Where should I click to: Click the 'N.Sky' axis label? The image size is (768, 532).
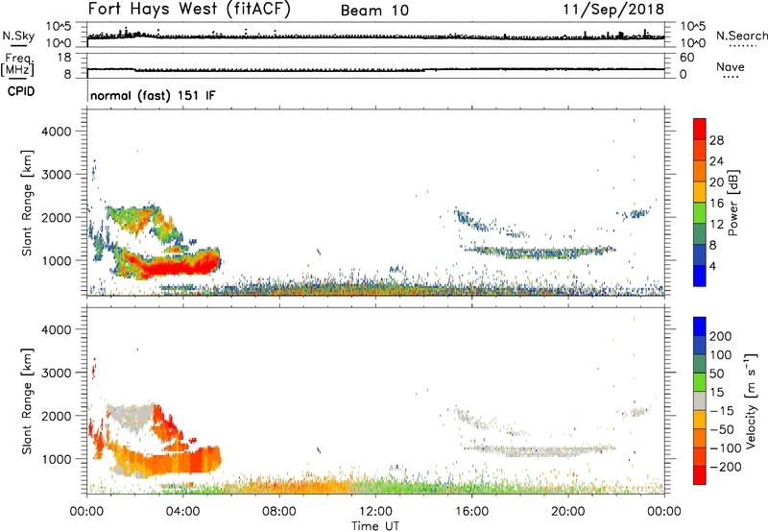[x=18, y=36]
